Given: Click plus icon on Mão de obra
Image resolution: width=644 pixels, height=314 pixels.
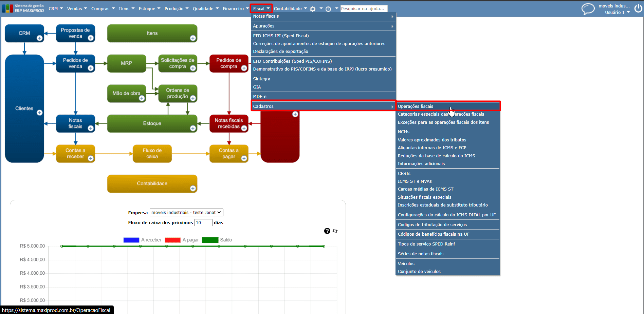Looking at the screenshot, I should (142, 98).
